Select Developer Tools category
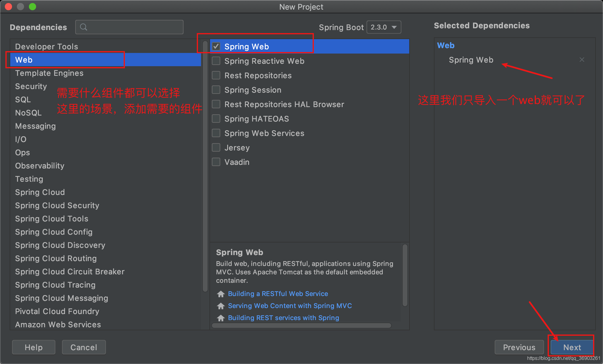603x364 pixels. (106, 46)
